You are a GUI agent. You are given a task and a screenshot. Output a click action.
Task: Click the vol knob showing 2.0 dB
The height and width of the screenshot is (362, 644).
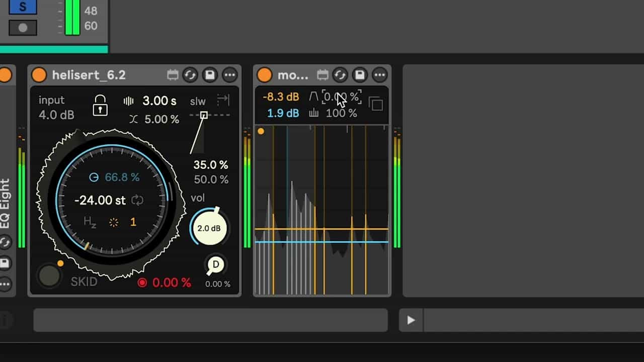click(x=209, y=228)
